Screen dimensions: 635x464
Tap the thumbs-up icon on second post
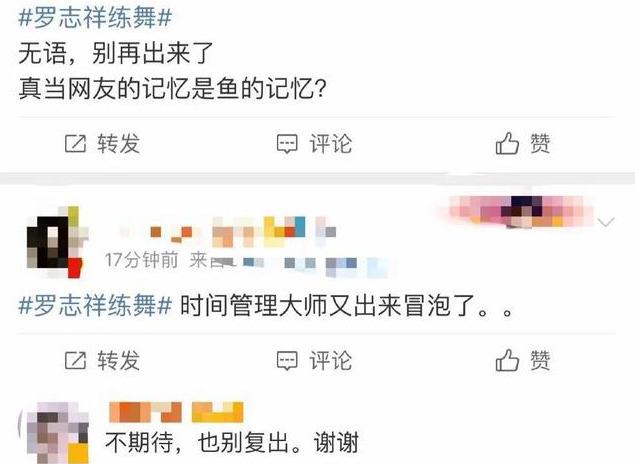(507, 360)
